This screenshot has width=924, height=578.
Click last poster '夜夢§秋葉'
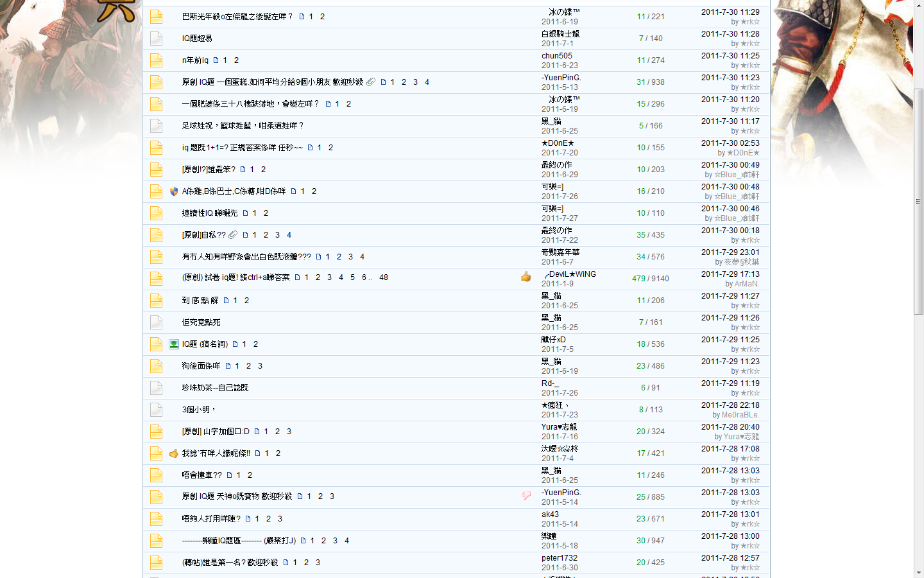pyautogui.click(x=742, y=262)
